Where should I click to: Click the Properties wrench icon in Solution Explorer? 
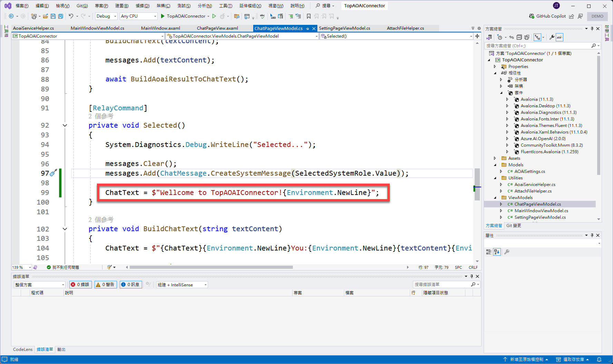(552, 37)
